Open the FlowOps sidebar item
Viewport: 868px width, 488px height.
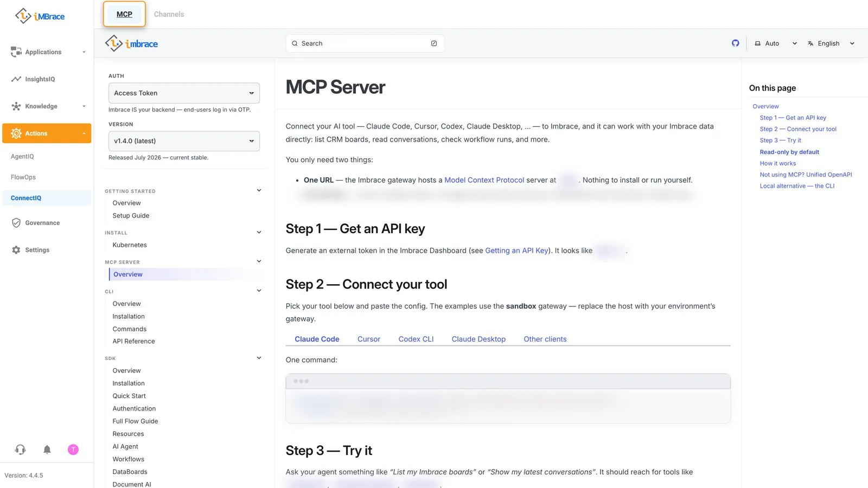pyautogui.click(x=23, y=177)
